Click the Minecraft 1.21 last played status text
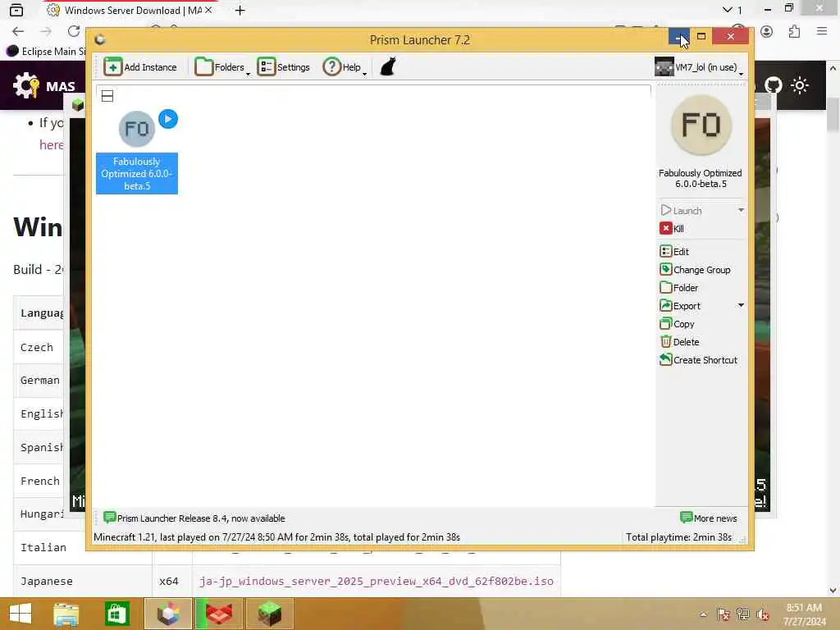The width and height of the screenshot is (840, 630). tap(276, 536)
